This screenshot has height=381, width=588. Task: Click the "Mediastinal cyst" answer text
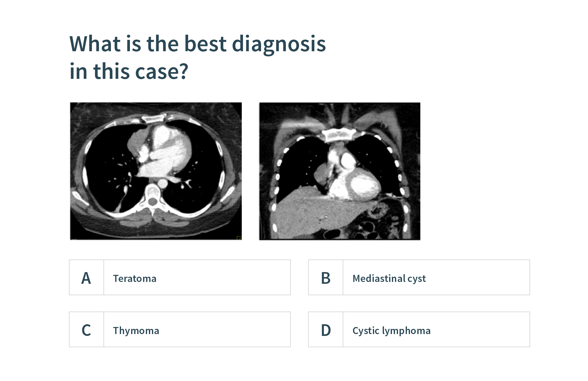click(389, 279)
